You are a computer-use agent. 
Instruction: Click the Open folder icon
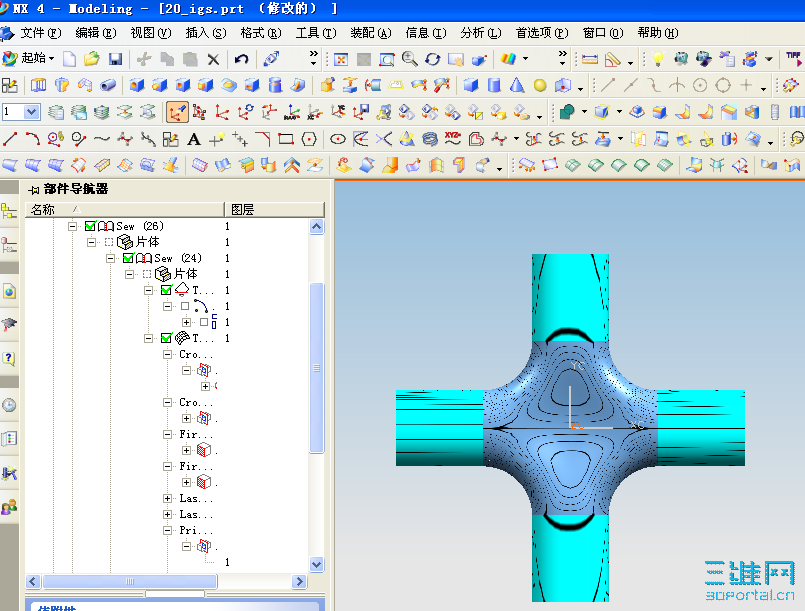pyautogui.click(x=92, y=60)
